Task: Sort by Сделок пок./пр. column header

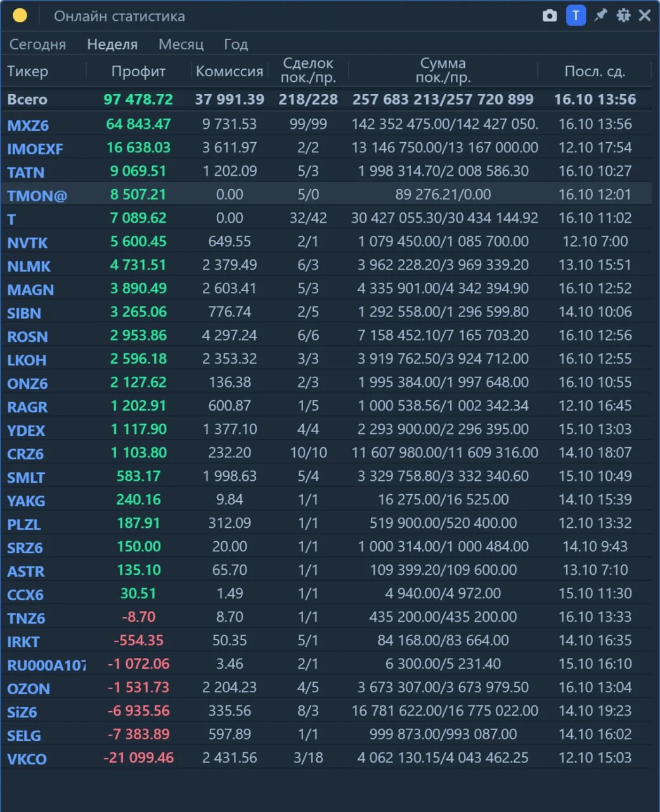Action: [308, 70]
